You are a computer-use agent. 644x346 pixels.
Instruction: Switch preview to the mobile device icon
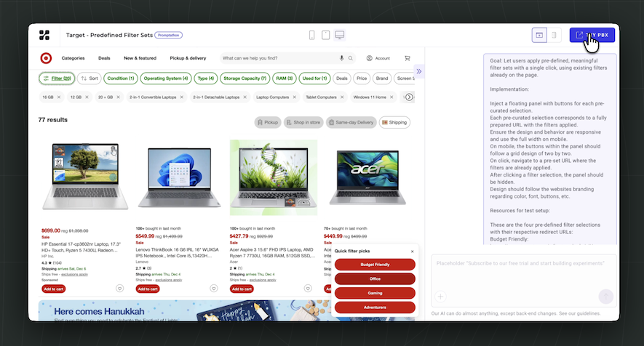(x=311, y=36)
